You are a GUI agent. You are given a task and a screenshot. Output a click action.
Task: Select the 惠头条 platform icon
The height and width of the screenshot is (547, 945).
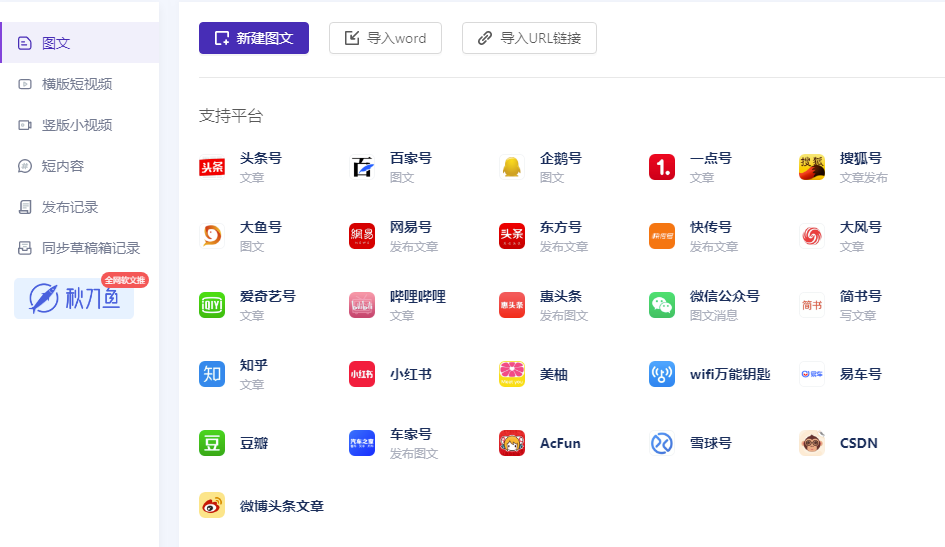pos(512,305)
